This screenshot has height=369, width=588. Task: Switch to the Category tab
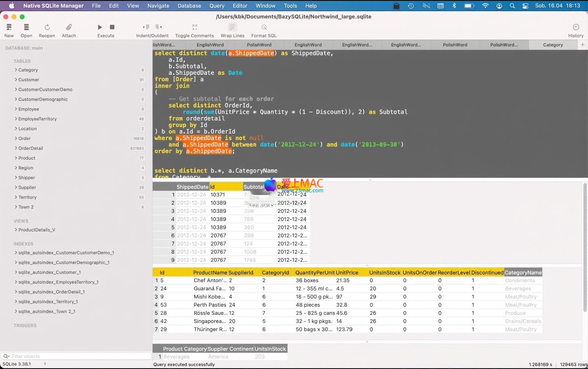point(553,45)
